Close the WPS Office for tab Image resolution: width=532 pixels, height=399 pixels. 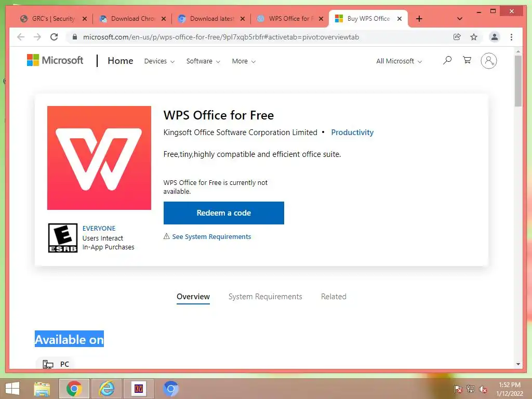tap(321, 19)
